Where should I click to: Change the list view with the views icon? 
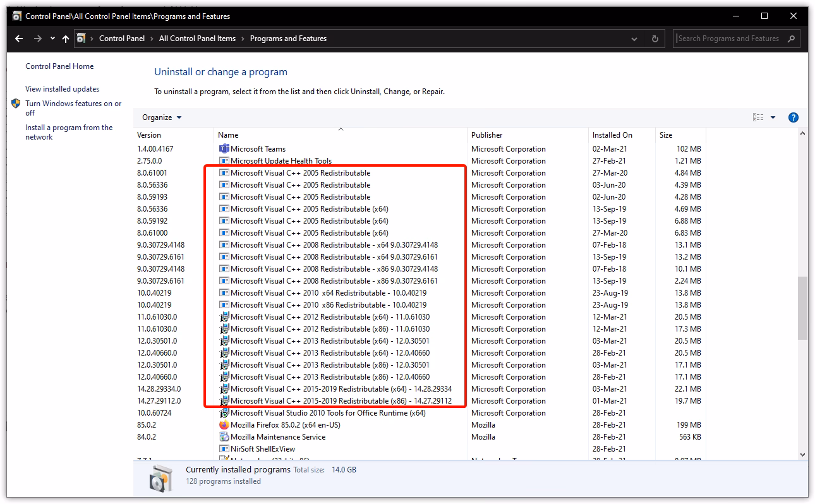click(x=759, y=117)
